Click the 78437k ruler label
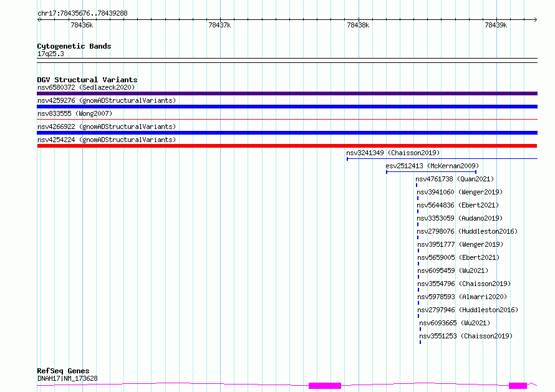 coord(220,25)
